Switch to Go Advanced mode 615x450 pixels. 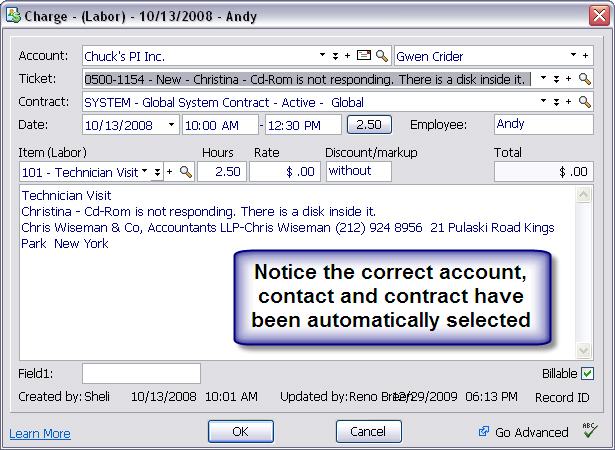click(524, 432)
